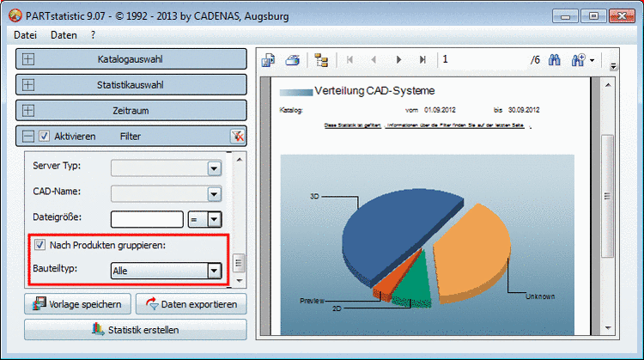Click the orange Unknown pie slice

(472, 251)
